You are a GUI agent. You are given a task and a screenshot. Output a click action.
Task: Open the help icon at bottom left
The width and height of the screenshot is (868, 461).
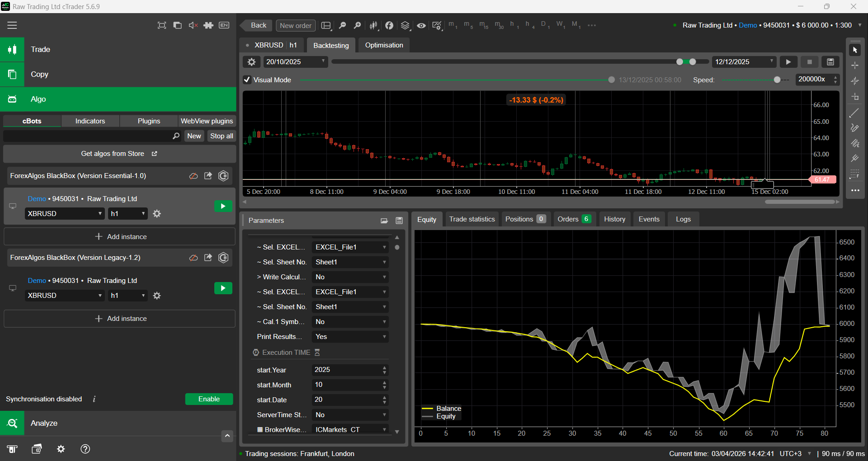coord(85,449)
